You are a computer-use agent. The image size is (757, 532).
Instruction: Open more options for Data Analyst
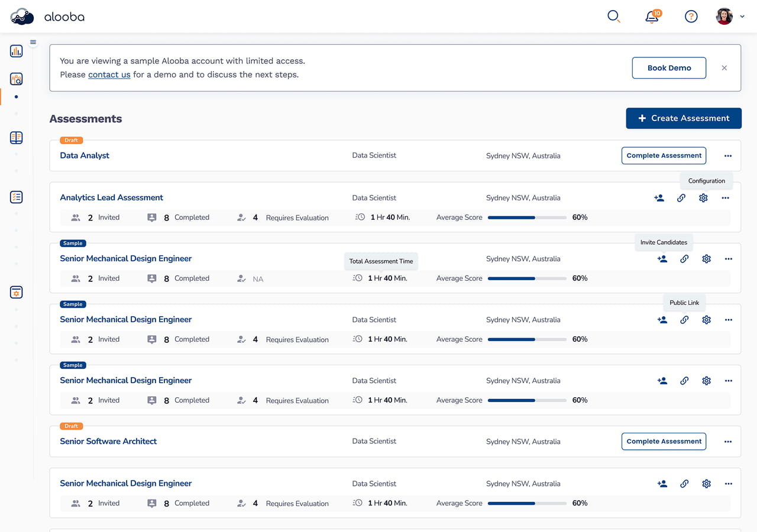tap(728, 156)
